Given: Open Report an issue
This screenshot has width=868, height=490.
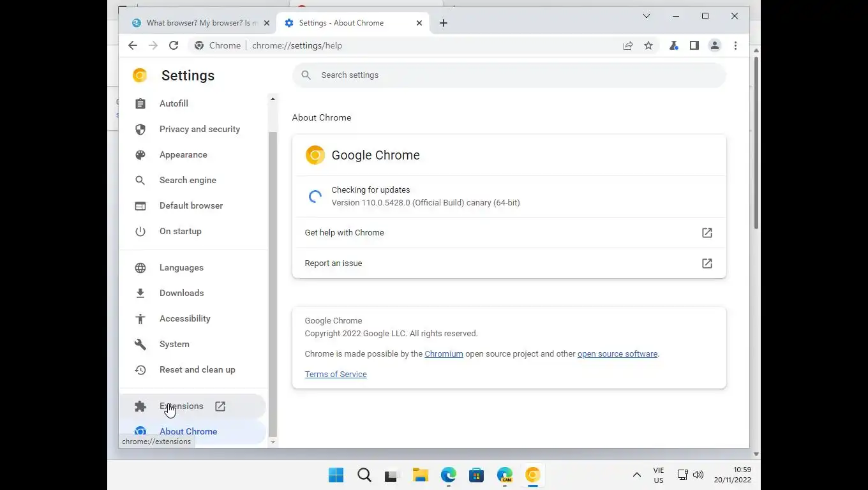Looking at the screenshot, I should pos(509,263).
